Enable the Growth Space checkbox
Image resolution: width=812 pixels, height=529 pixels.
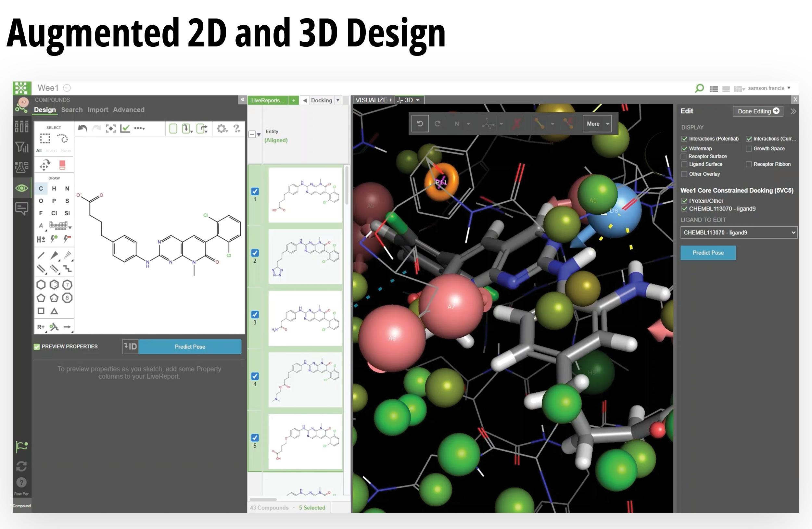pos(749,149)
